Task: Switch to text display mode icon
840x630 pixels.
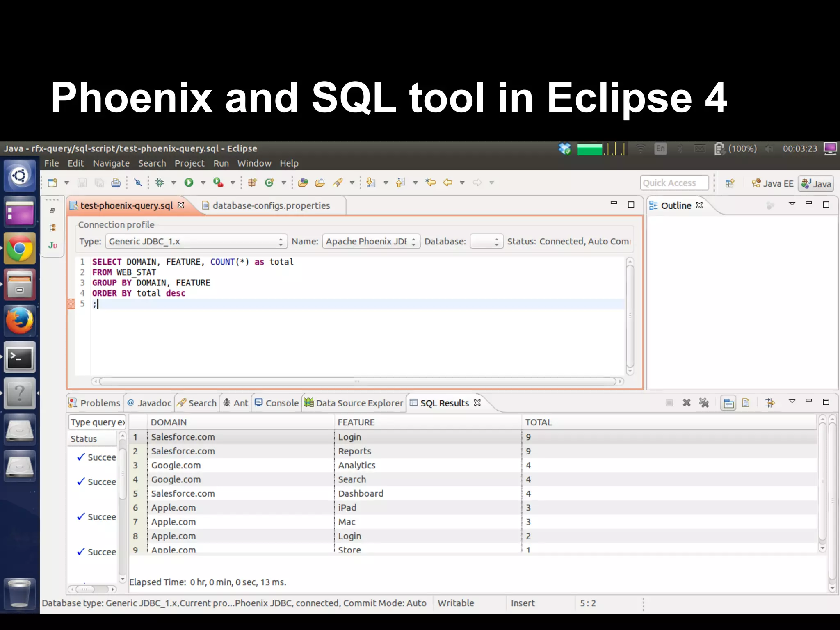Action: coord(746,403)
